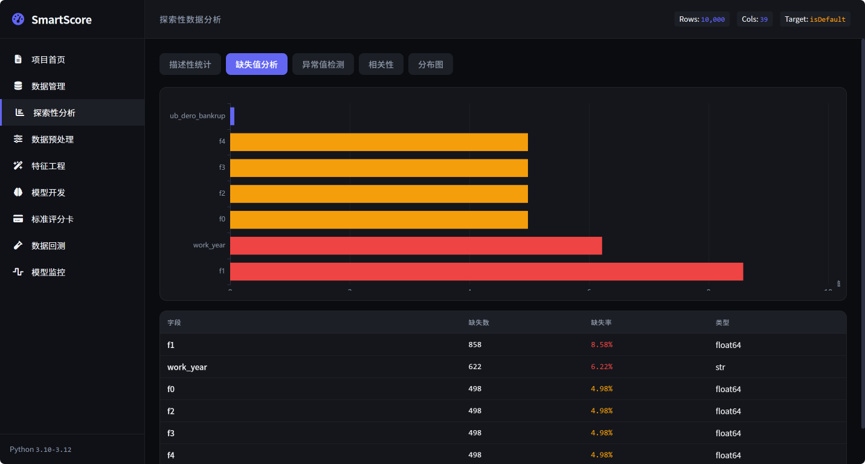Click the f0 orange bar in chart
The image size is (865, 464).
[x=379, y=220]
